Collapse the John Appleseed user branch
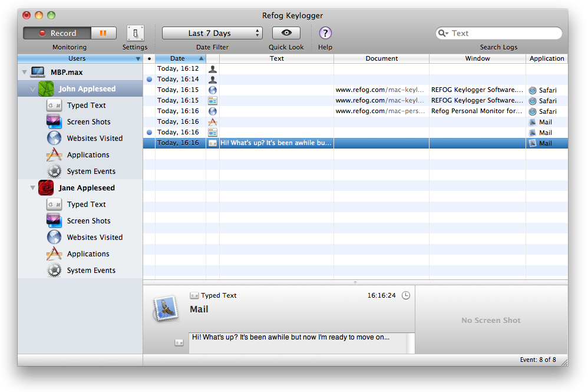The height and width of the screenshot is (392, 588). pyautogui.click(x=32, y=89)
